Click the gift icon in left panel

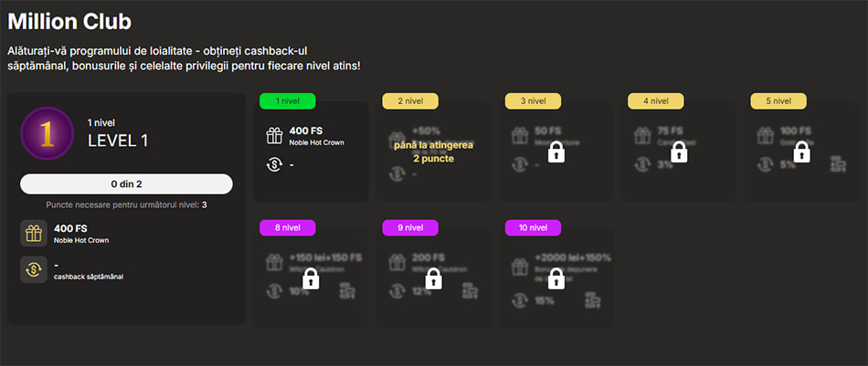(x=34, y=234)
